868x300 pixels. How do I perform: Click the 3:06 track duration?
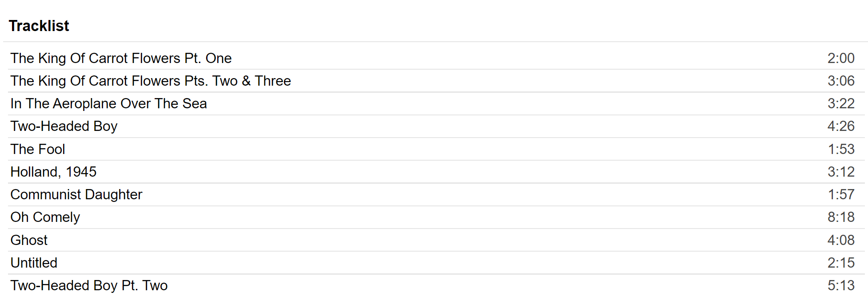pyautogui.click(x=840, y=81)
